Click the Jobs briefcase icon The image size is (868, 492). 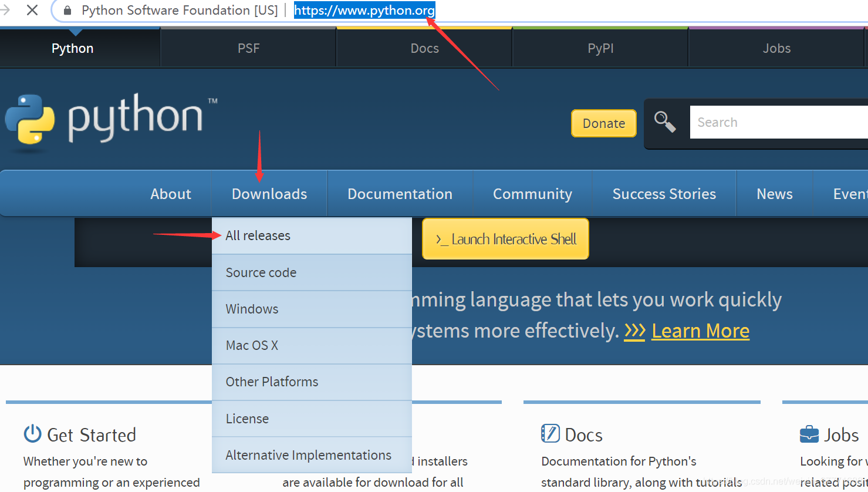coord(809,434)
